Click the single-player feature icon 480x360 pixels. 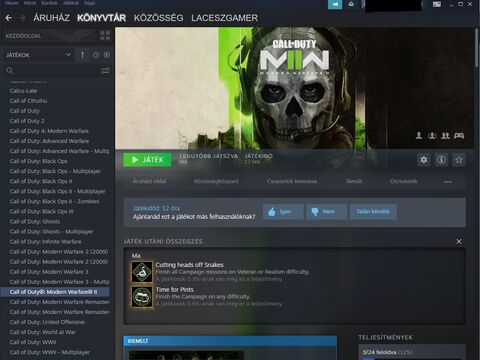(x=419, y=135)
